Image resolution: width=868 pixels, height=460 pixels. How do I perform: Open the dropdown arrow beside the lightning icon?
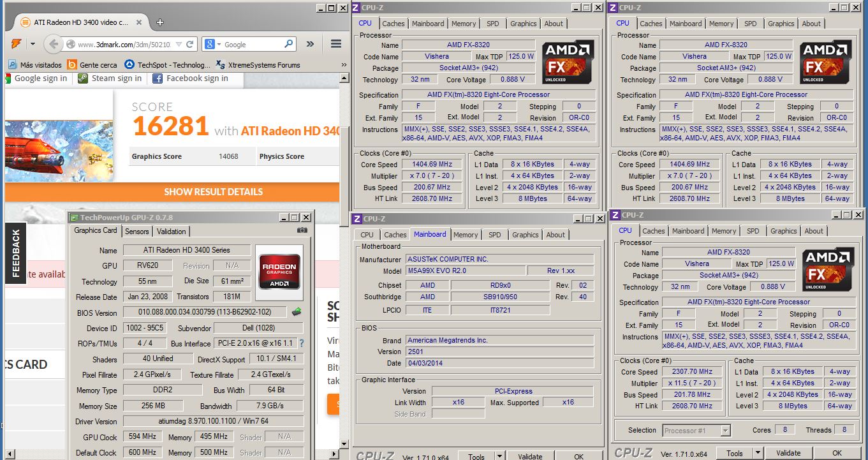coord(32,44)
